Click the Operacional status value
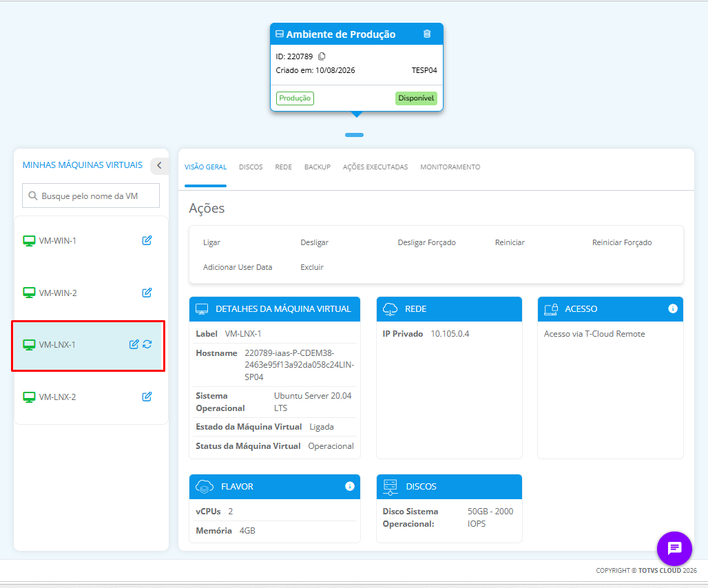Image resolution: width=708 pixels, height=588 pixels. click(331, 446)
